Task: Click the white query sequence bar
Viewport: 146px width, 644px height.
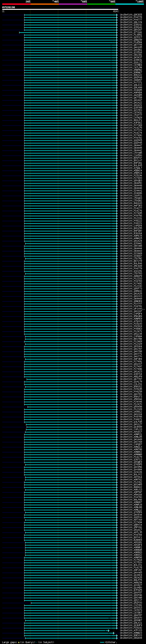Action: pos(60,10)
